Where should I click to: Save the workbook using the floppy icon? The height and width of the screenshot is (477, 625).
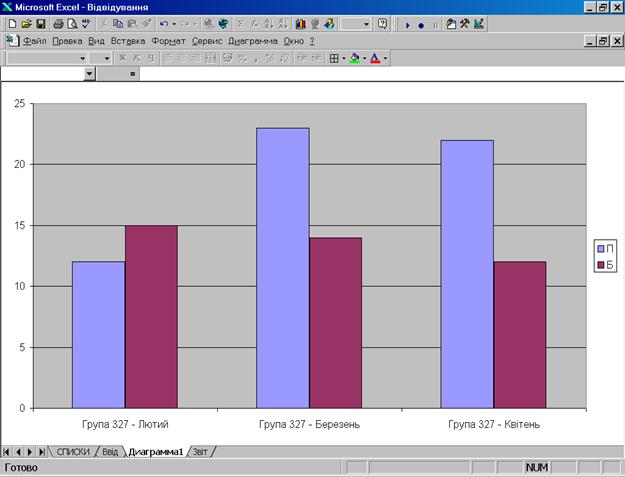point(40,23)
